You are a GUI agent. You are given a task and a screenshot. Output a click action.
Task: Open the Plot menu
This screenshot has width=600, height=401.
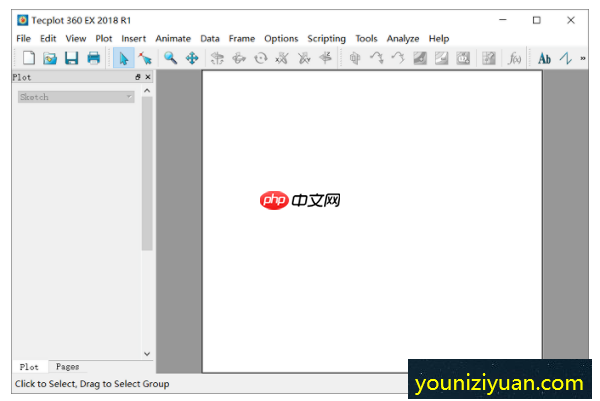tap(104, 39)
